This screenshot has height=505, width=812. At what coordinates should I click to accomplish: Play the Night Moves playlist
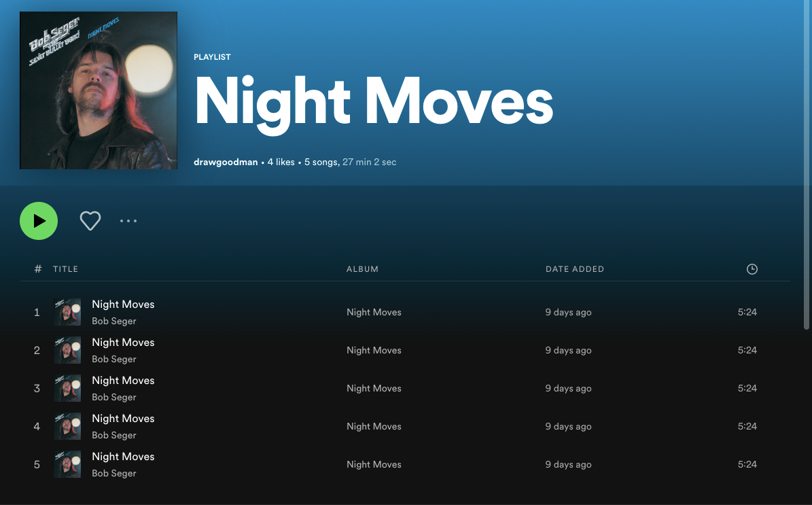(39, 221)
